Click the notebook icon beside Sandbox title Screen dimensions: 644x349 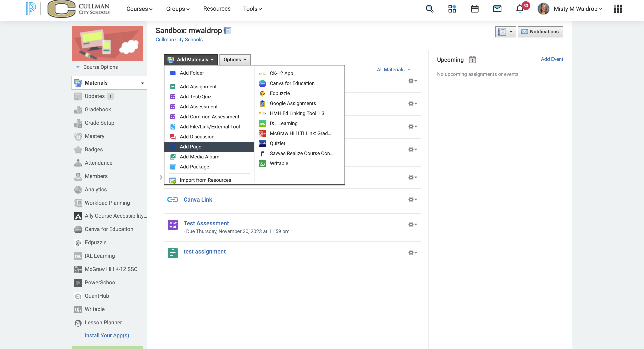(227, 30)
